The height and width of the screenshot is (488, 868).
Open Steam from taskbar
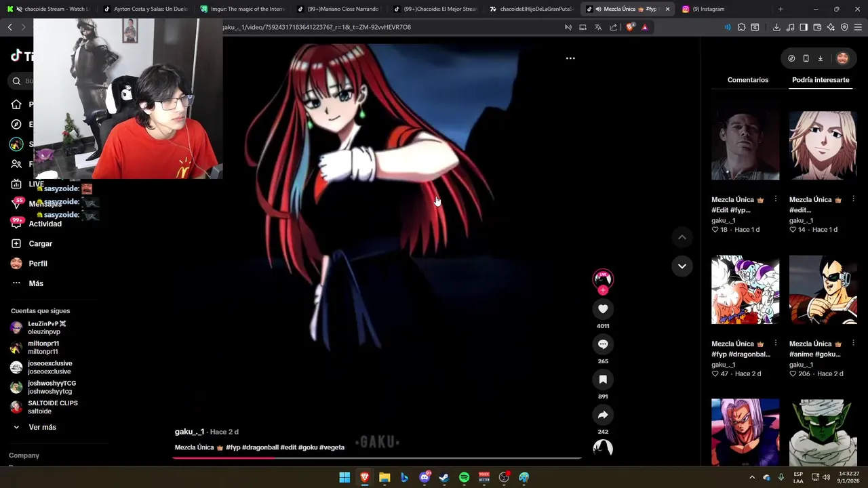pyautogui.click(x=444, y=477)
